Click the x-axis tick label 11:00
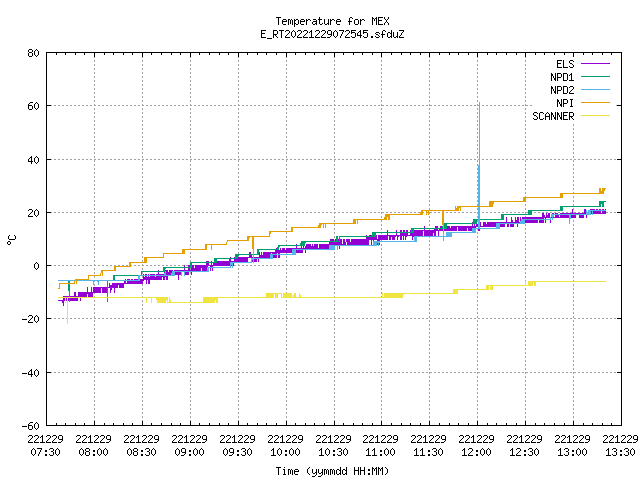The height and width of the screenshot is (480, 640). (x=381, y=452)
